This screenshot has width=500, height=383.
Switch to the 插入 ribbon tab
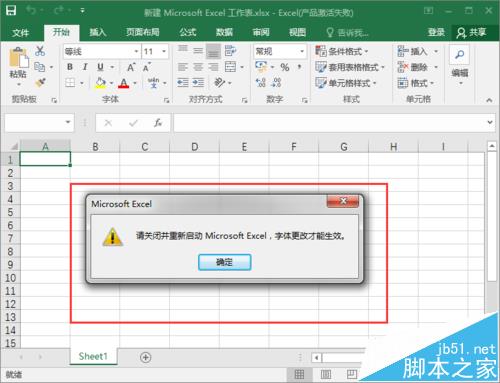point(97,32)
